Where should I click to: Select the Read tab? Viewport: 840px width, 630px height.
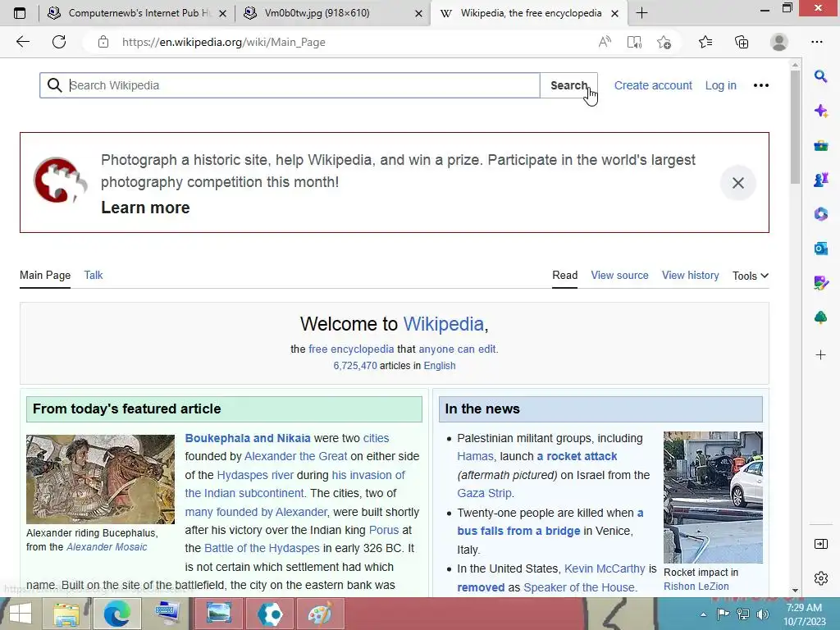[x=564, y=276]
